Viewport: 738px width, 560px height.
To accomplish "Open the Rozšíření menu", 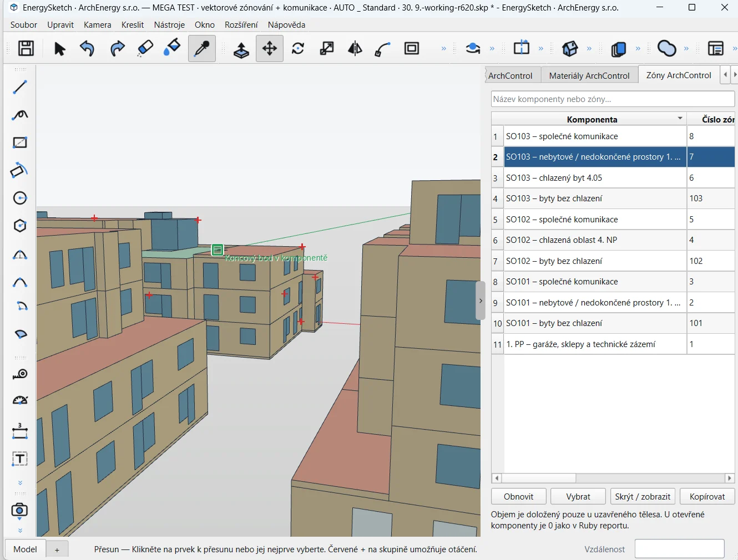I will tap(241, 25).
